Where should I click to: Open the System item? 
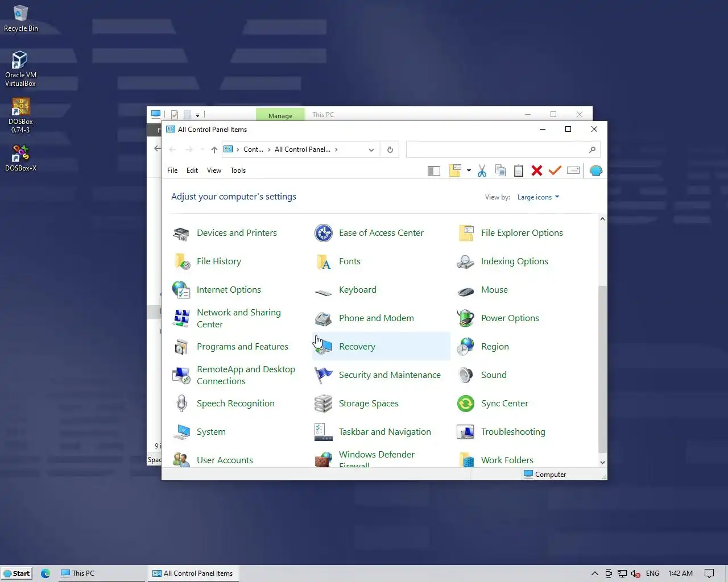pyautogui.click(x=199, y=432)
